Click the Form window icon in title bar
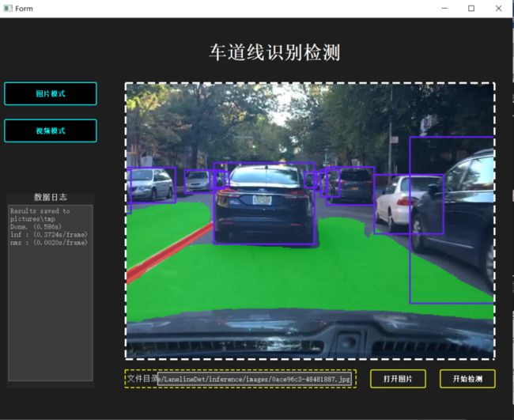The image size is (514, 420). click(8, 8)
